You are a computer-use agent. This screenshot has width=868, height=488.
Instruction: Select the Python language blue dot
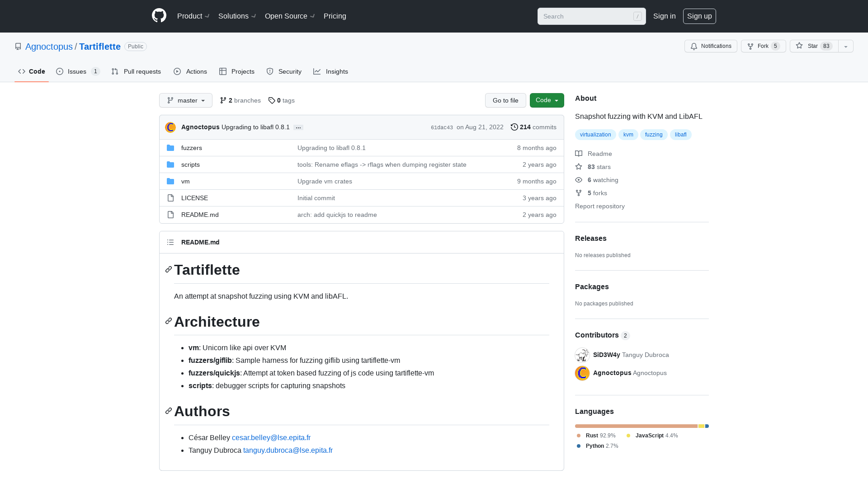[579, 446]
